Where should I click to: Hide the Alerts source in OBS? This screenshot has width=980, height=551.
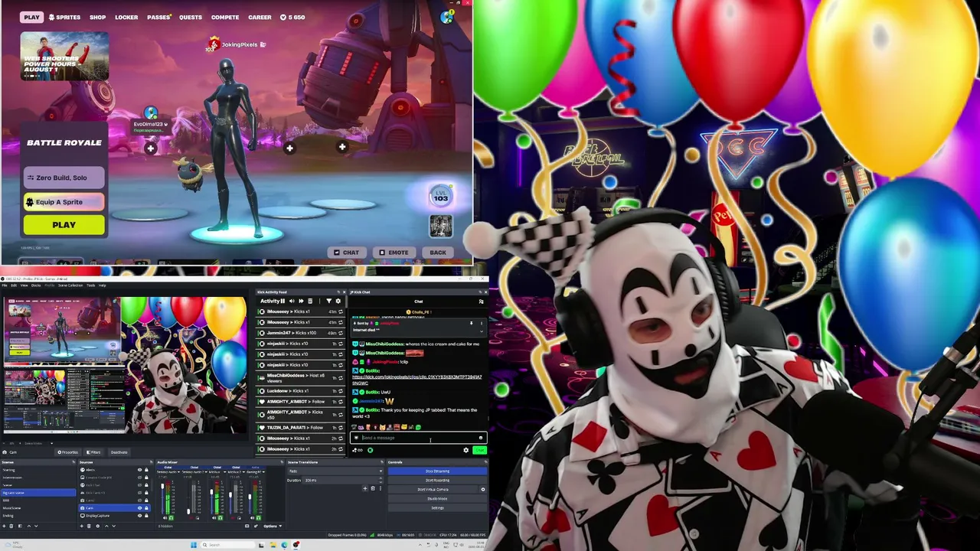[139, 470]
